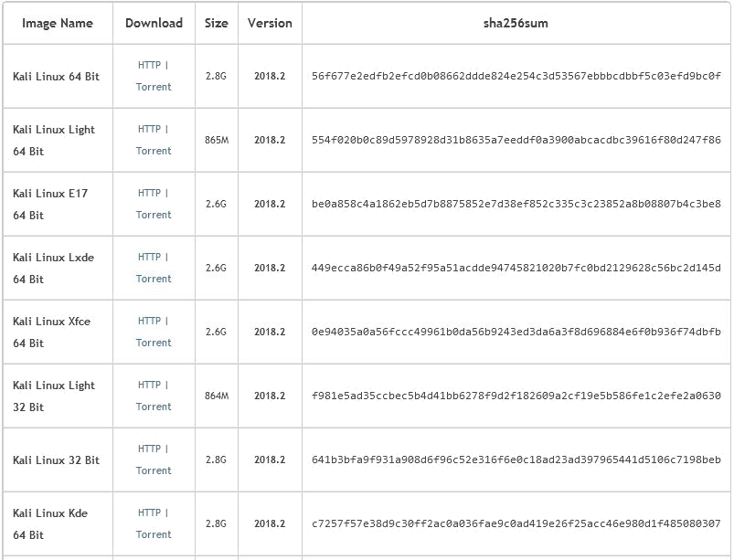Open HTTP download for Kali Linux E17
734x560 pixels.
point(149,194)
